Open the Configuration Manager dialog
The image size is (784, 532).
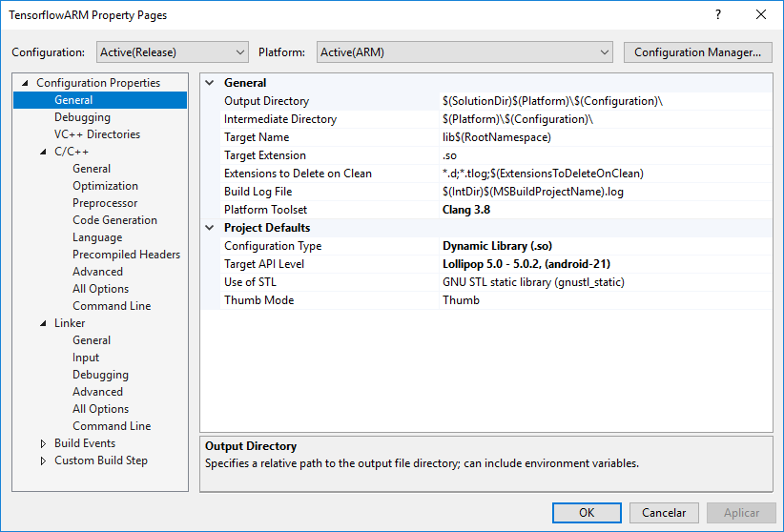click(x=697, y=52)
